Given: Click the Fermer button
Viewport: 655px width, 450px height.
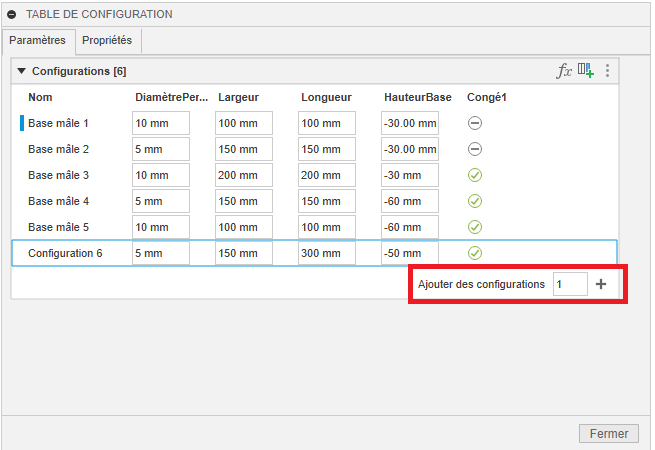Looking at the screenshot, I should (x=608, y=433).
